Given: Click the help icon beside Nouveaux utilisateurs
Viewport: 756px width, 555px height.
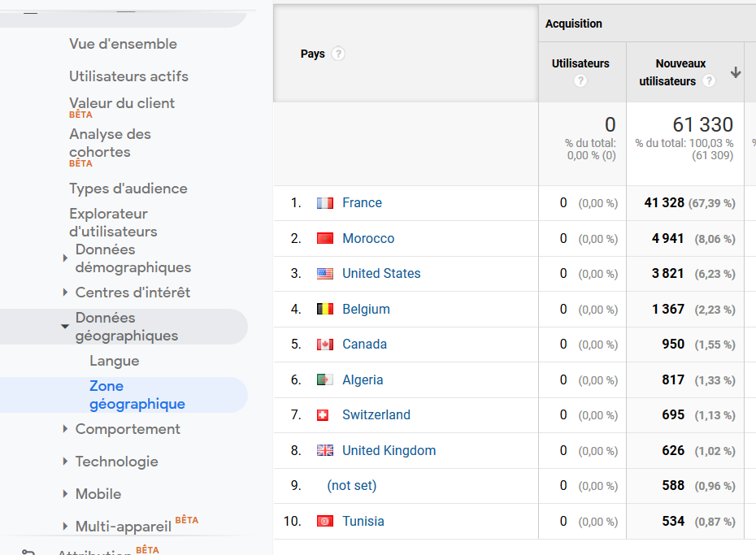Looking at the screenshot, I should coord(709,81).
